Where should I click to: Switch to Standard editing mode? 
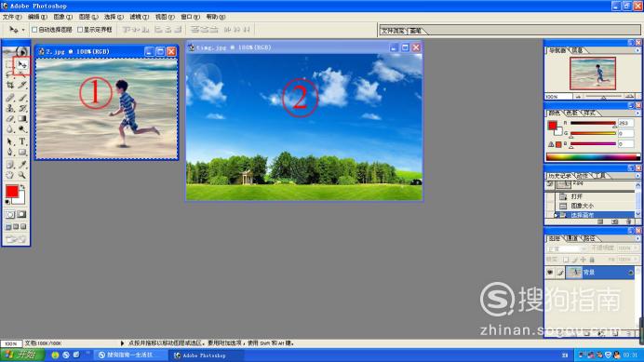10,214
